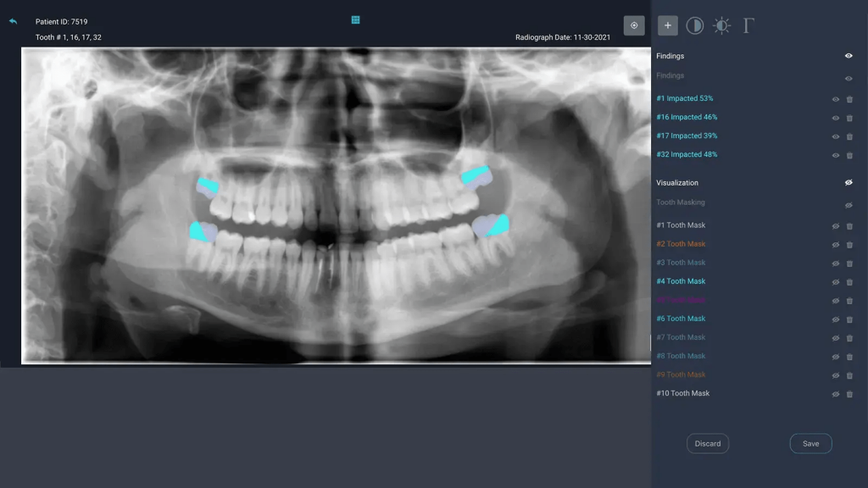Viewport: 868px width, 488px height.
Task: Select the Brightness adjustment tool
Action: (721, 25)
